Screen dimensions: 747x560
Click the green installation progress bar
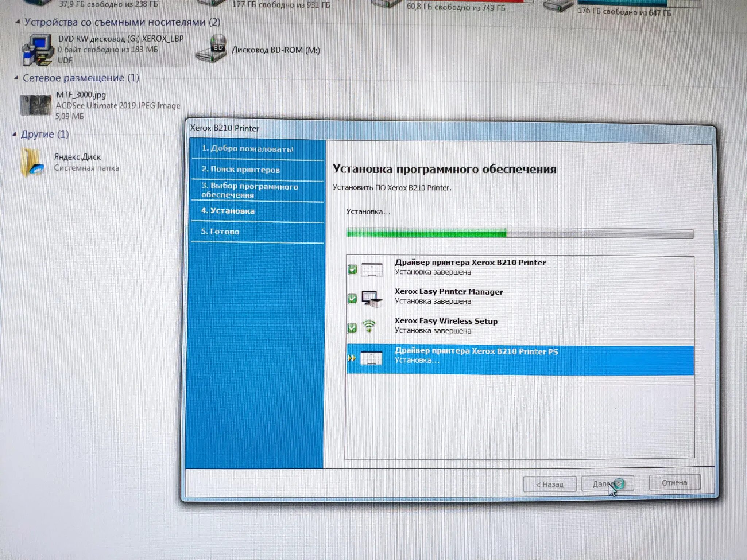520,233
